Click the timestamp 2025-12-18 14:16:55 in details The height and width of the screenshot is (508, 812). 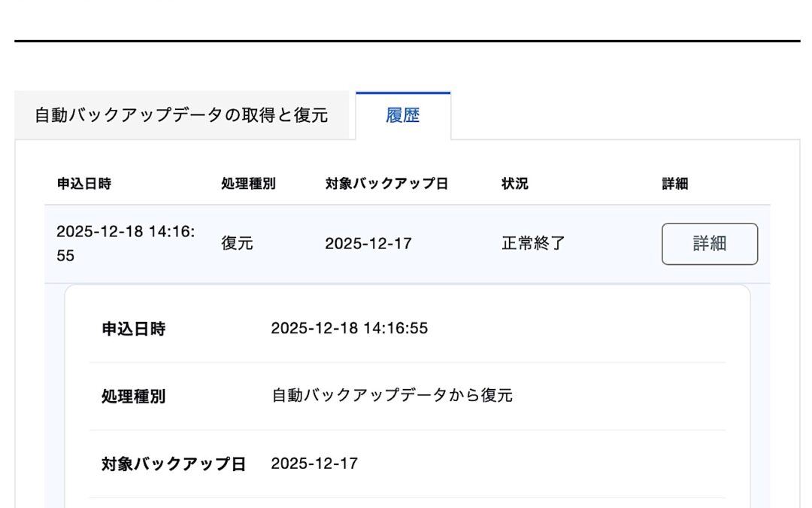pos(350,328)
